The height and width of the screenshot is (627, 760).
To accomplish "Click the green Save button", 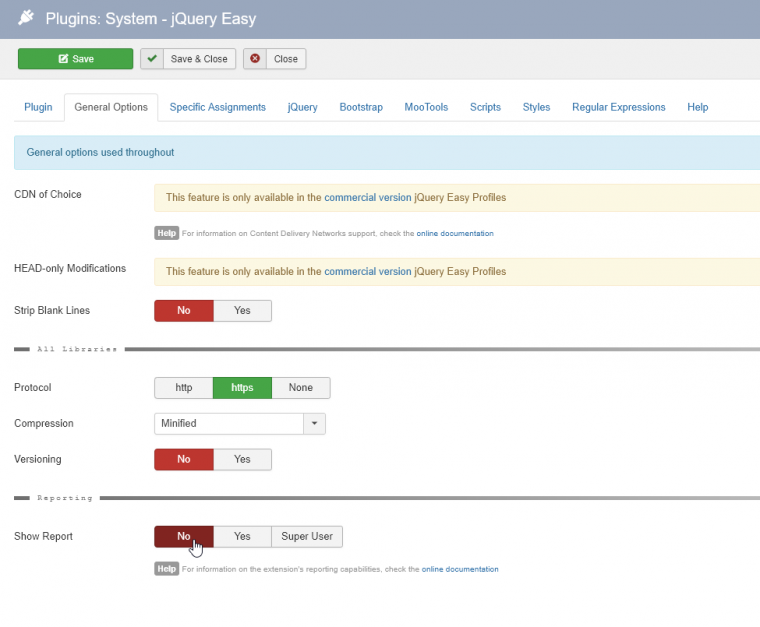I will click(75, 59).
